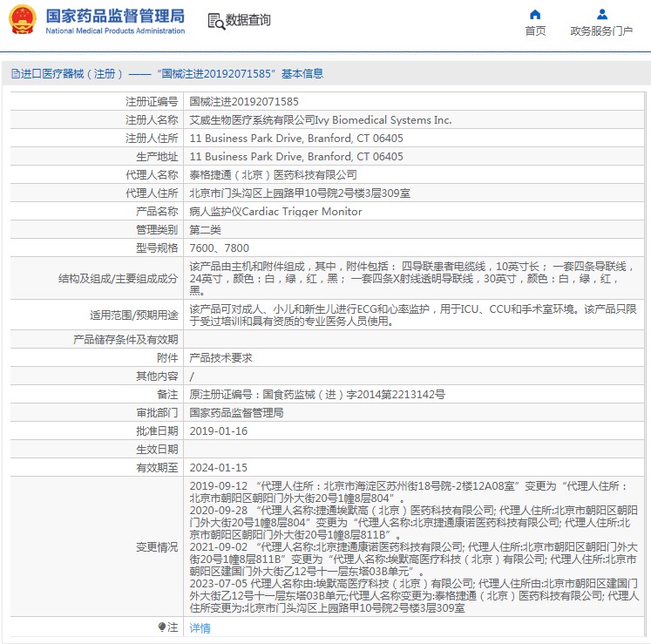Image resolution: width=651 pixels, height=644 pixels.
Task: Click the 2021-09-02 change record entry
Action: click(x=413, y=559)
